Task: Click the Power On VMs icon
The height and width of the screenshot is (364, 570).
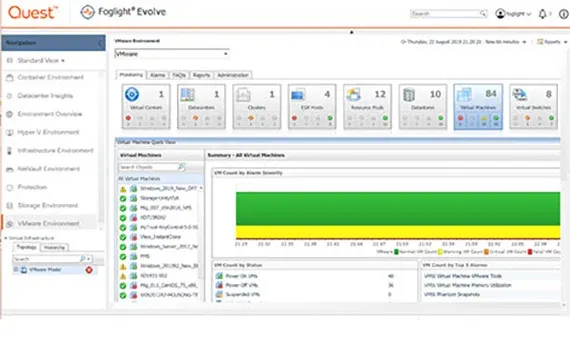Action: (219, 276)
